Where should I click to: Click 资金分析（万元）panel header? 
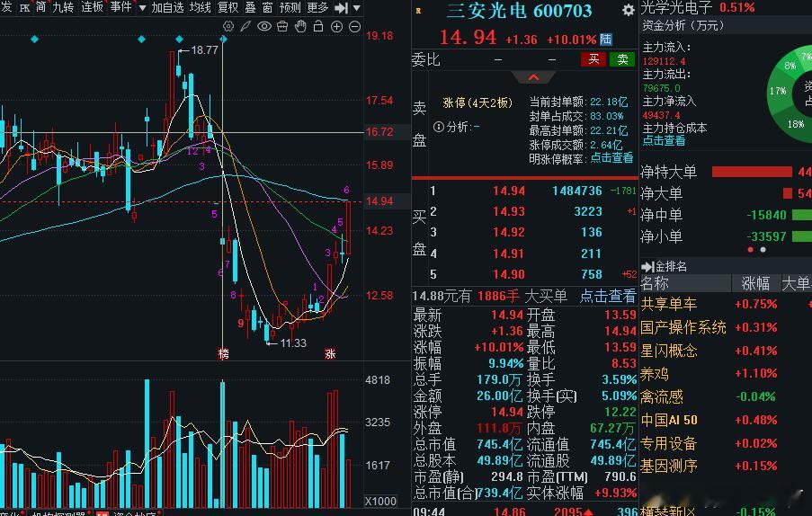(x=683, y=25)
